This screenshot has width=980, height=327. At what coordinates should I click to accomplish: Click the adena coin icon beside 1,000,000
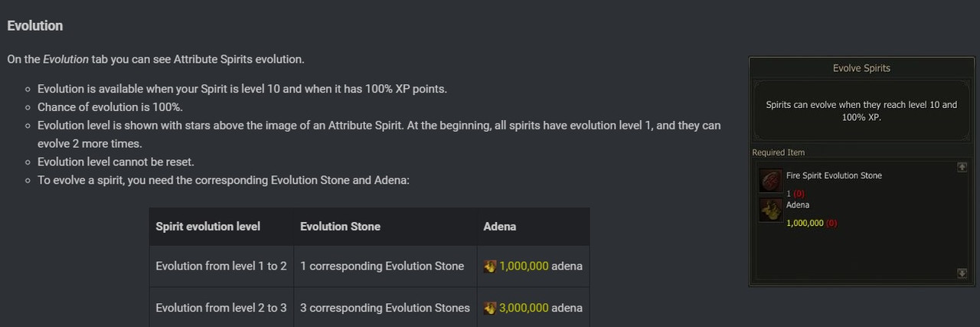[491, 267]
